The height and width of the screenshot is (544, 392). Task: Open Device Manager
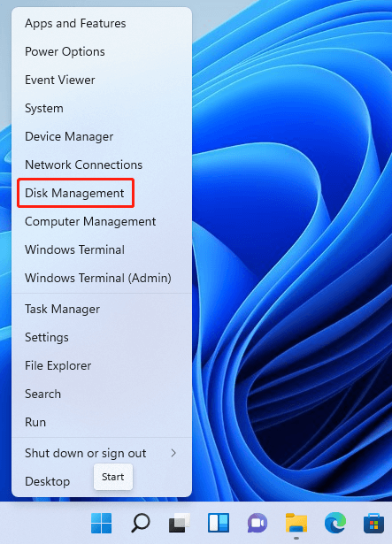102,136
